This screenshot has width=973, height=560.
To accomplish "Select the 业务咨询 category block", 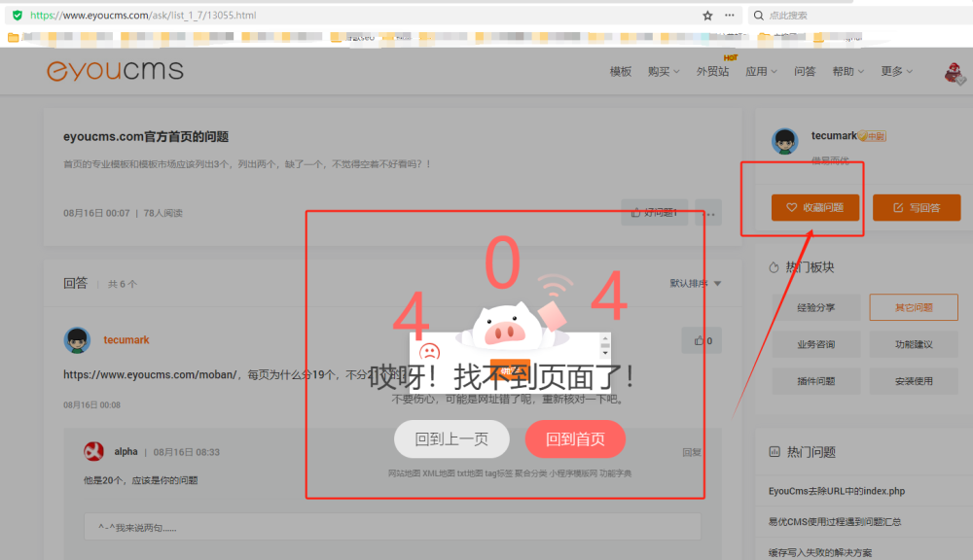I will 816,344.
